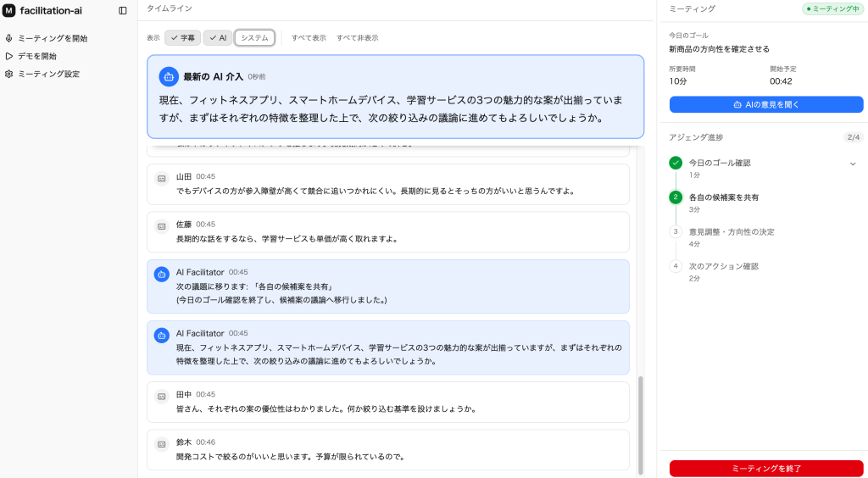Viewport: 868px width, 478px height.
Task: Select 次のアクション確認 agenda item
Action: click(x=724, y=266)
